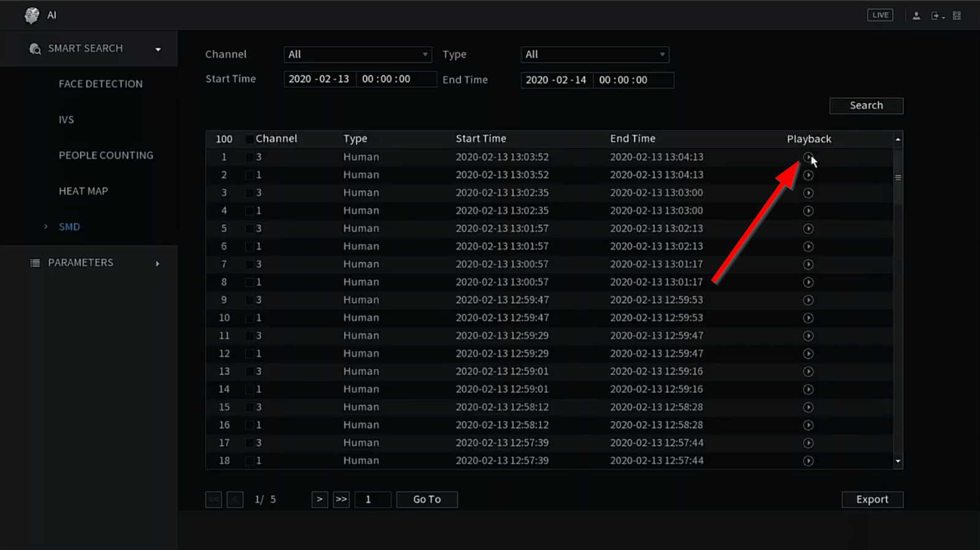This screenshot has height=550, width=980.
Task: Play the clip listed in row 9
Action: [x=808, y=300]
